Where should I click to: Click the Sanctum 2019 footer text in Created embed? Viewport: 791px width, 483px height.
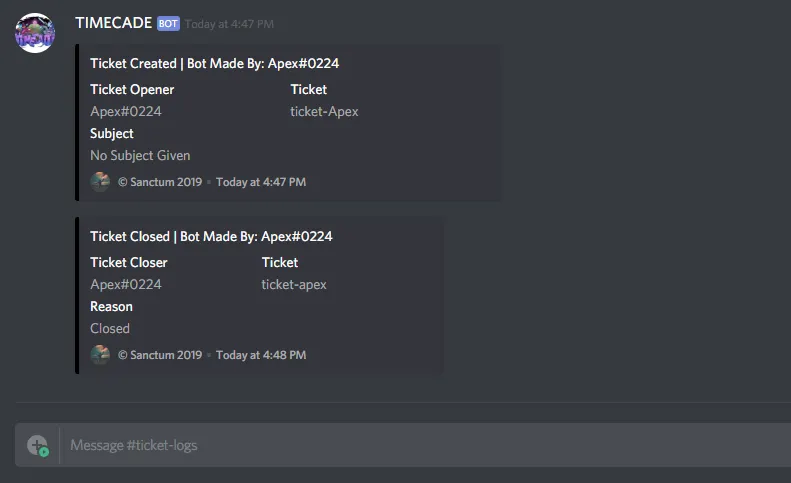(160, 182)
